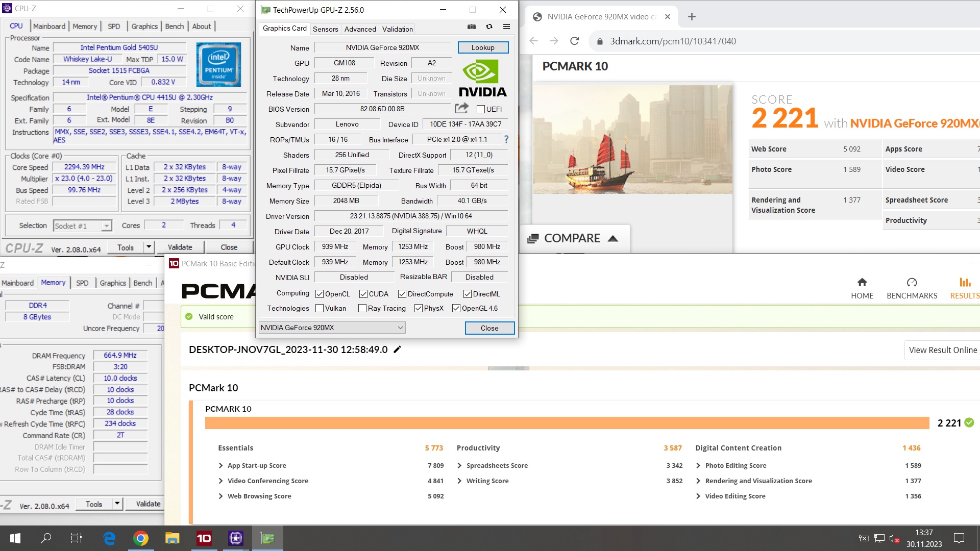This screenshot has height=551, width=980.
Task: Click the NVIDIA logo in GPU-Z
Action: coord(482,78)
